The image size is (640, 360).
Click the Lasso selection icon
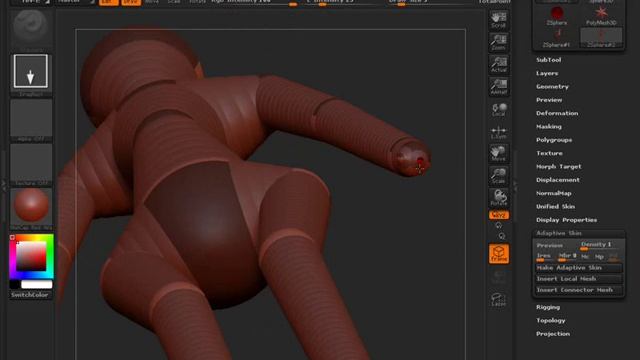click(x=498, y=299)
